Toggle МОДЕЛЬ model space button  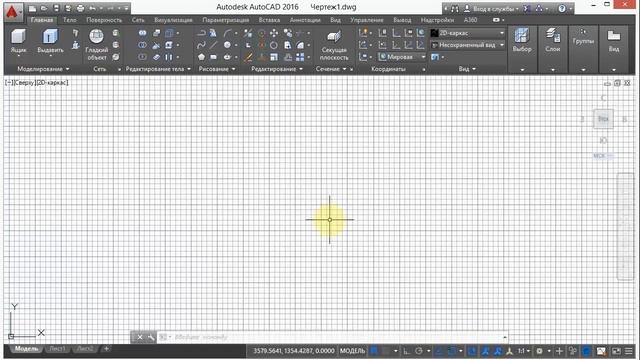pos(352,351)
